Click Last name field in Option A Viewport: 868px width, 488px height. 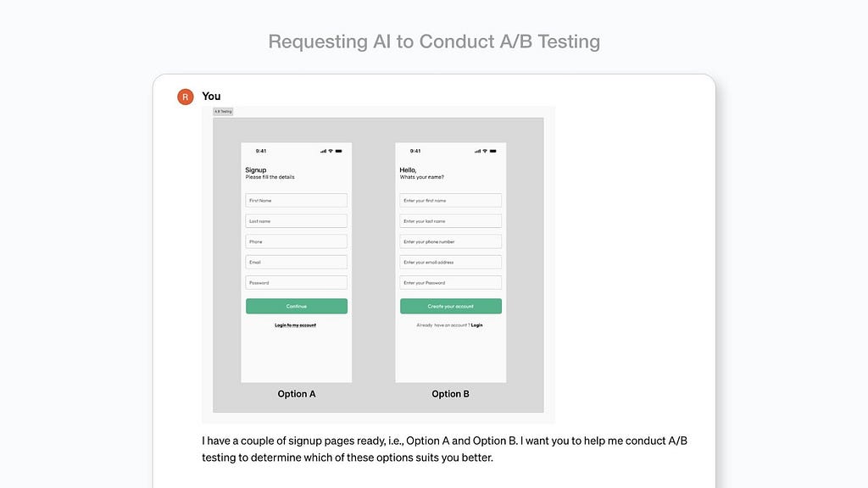coord(296,221)
